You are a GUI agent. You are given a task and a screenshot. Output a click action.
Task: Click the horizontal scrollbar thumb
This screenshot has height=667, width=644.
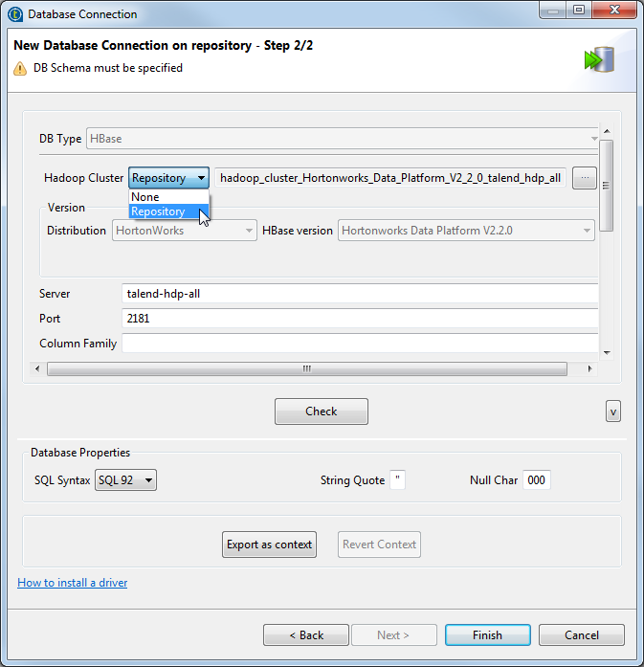click(306, 368)
